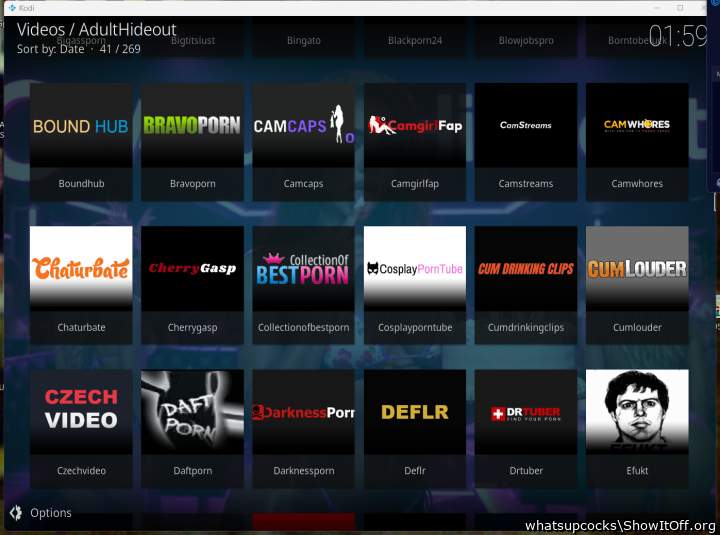The height and width of the screenshot is (535, 720).
Task: Open the DarknessPorn logo tile
Action: [x=304, y=412]
